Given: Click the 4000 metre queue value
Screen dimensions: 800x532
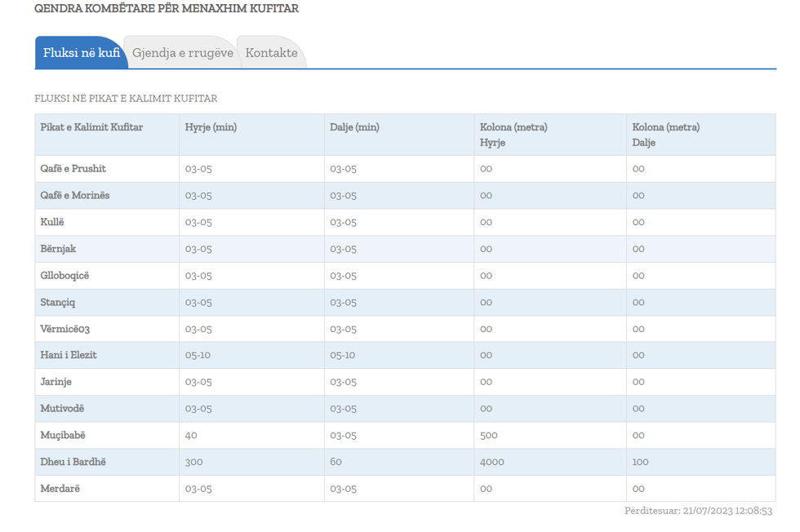Looking at the screenshot, I should (492, 462).
